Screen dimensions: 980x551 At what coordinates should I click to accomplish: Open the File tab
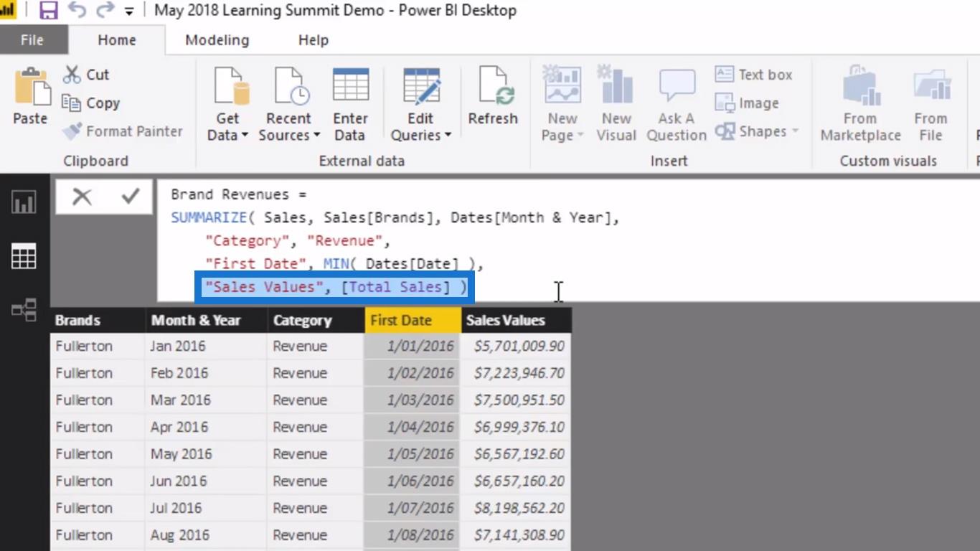point(32,40)
